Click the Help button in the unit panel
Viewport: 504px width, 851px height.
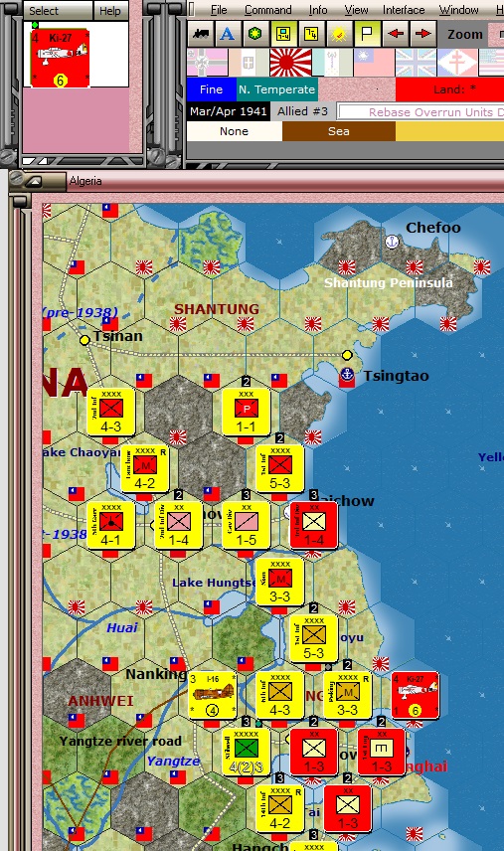click(110, 11)
